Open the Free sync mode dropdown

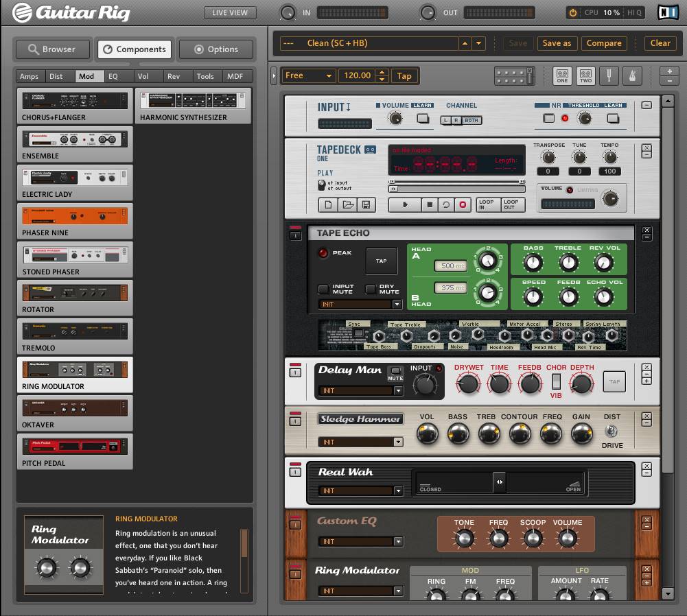[308, 75]
